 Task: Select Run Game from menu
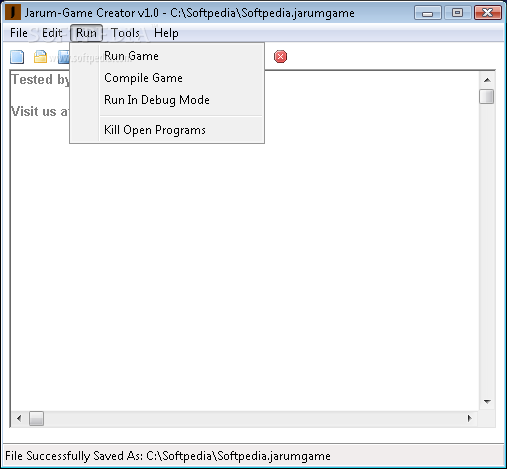(x=167, y=56)
